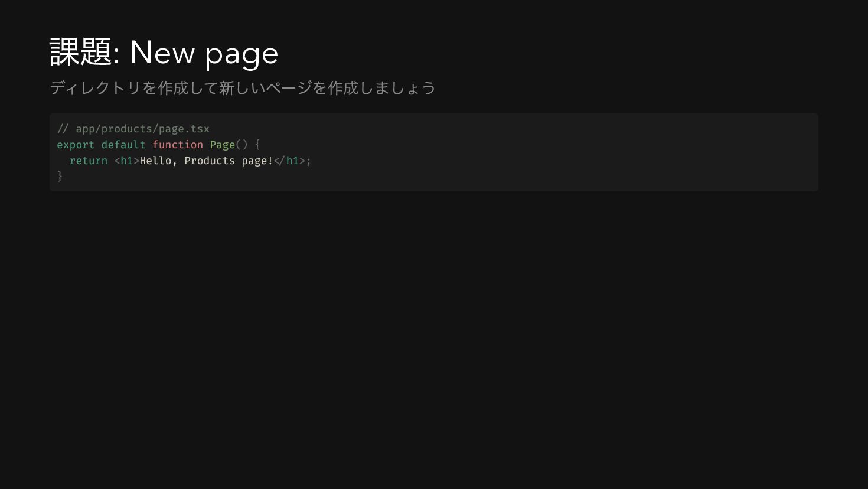Image resolution: width=868 pixels, height=489 pixels.
Task: Click the 'default' keyword in the code
Action: (123, 145)
